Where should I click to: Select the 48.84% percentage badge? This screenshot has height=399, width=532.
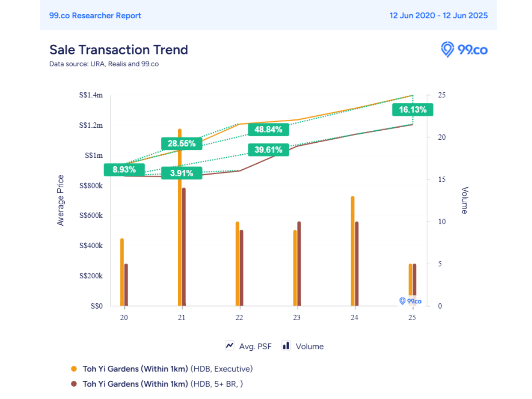pos(268,129)
